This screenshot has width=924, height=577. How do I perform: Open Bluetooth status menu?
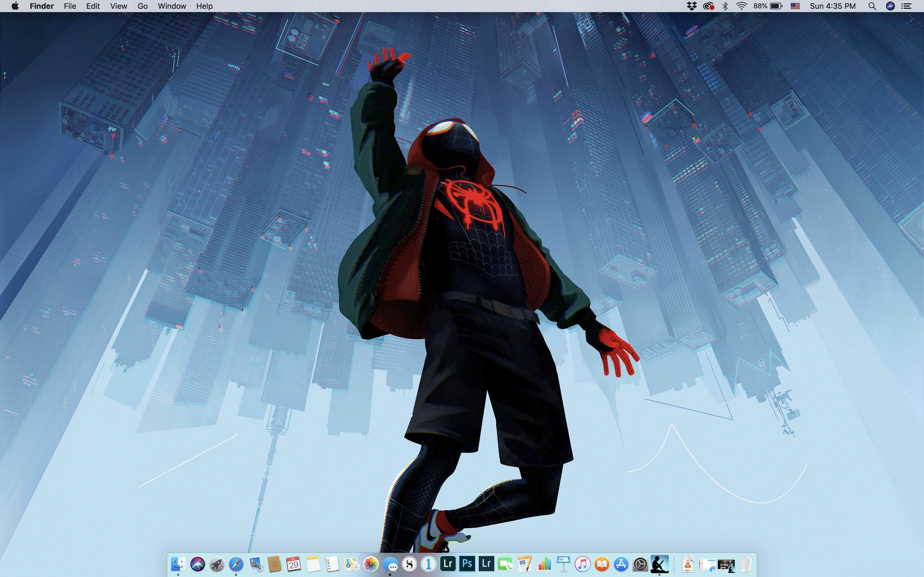725,6
